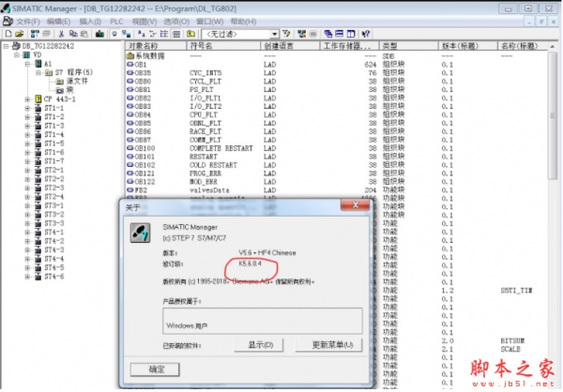This screenshot has height=392, width=563.
Task: Open the 文件(F) menu
Action: [x=27, y=22]
